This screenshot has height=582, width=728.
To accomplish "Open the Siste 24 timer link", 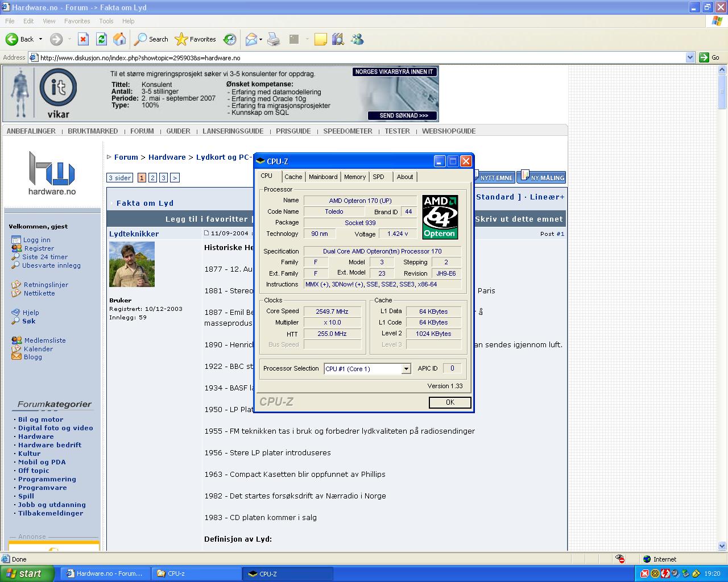I will [45, 257].
